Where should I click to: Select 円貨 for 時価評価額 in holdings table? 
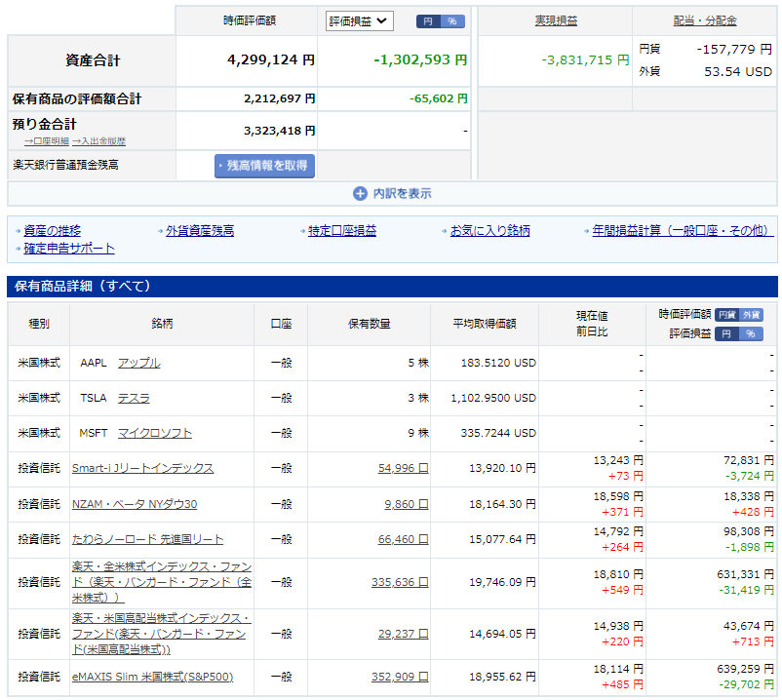(726, 315)
